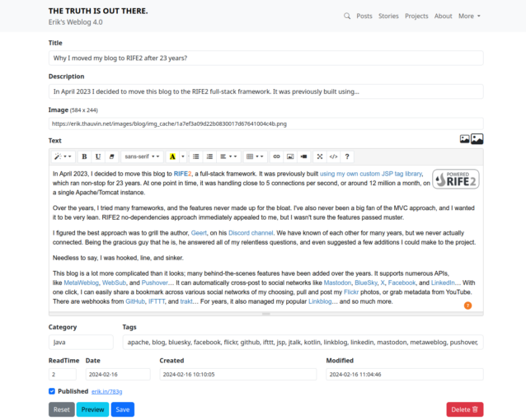526x420 pixels.
Task: Click the IFTTT link
Action: [x=157, y=301]
